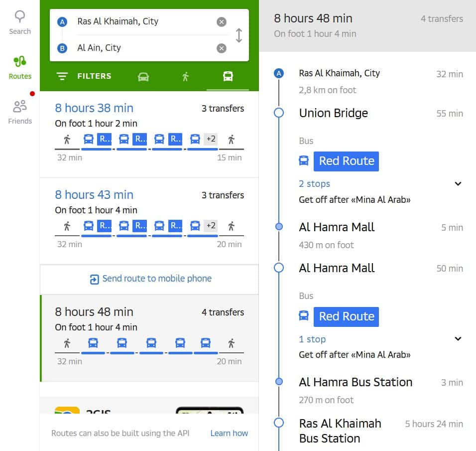Click the Al Hamra Bus Station stop
Viewport: 476px width, 451px height.
[x=356, y=382]
